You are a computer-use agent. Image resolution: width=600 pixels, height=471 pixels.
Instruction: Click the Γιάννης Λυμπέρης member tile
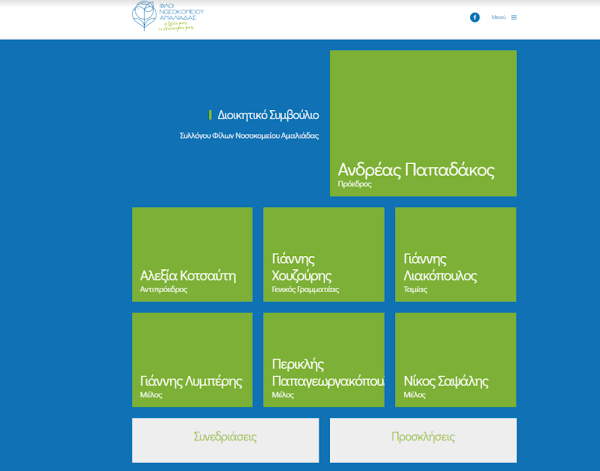192,360
